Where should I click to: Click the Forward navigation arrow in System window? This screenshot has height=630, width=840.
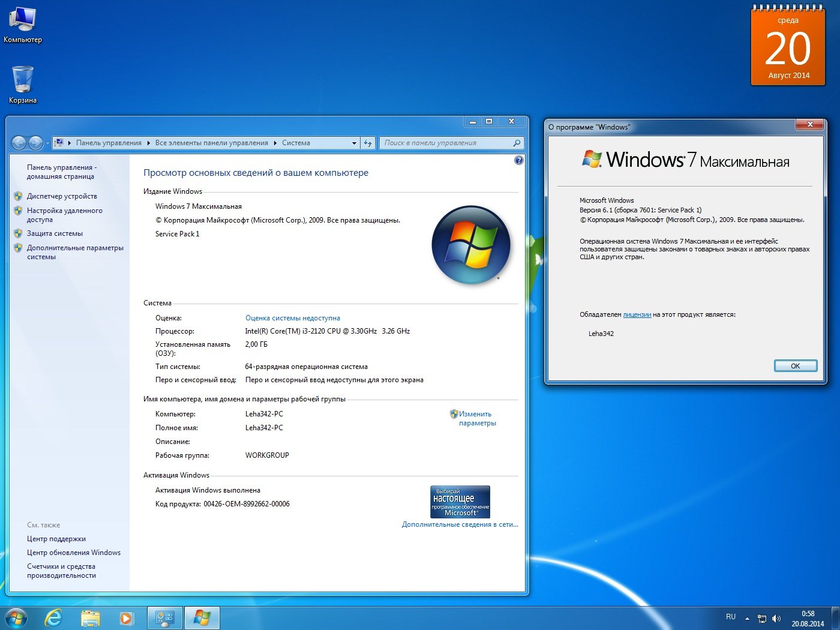coord(35,143)
